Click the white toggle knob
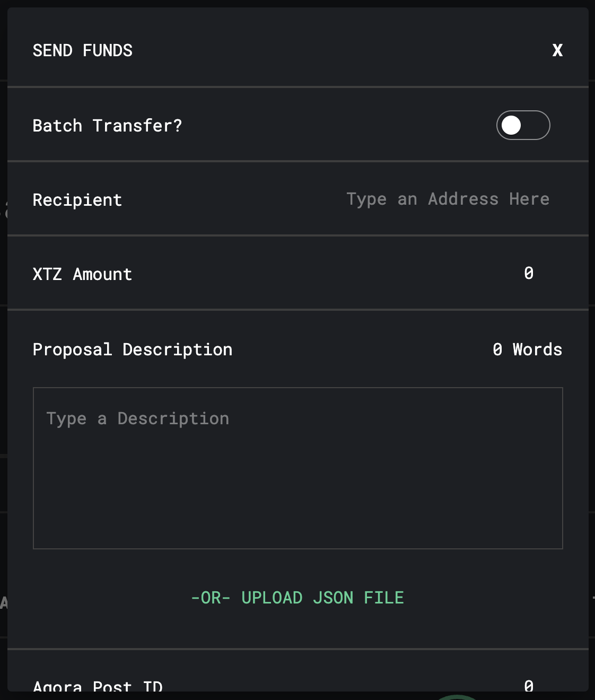The image size is (595, 700). (512, 125)
